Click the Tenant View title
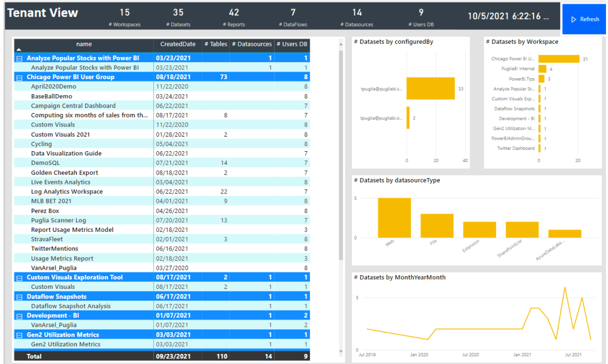 point(43,13)
